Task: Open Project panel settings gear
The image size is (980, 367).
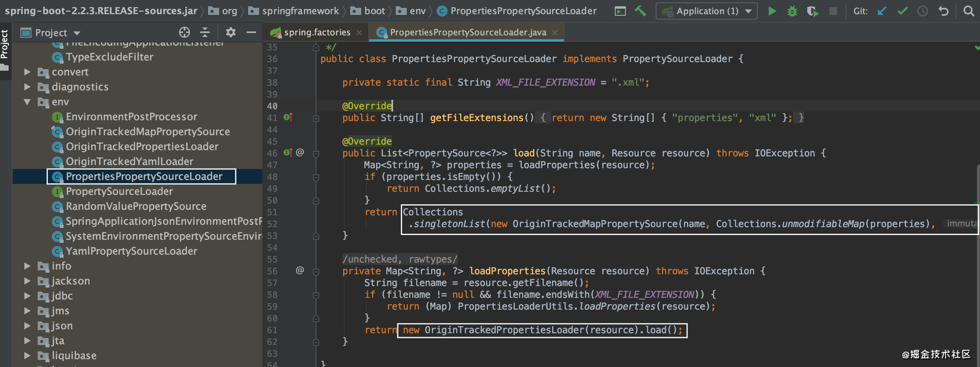Action: [x=231, y=32]
